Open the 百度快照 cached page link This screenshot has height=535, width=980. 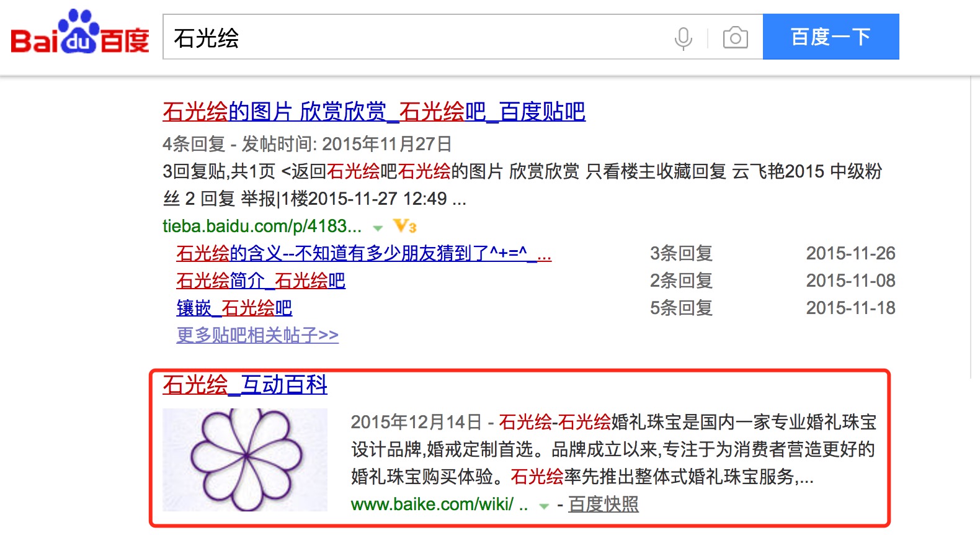click(x=603, y=505)
